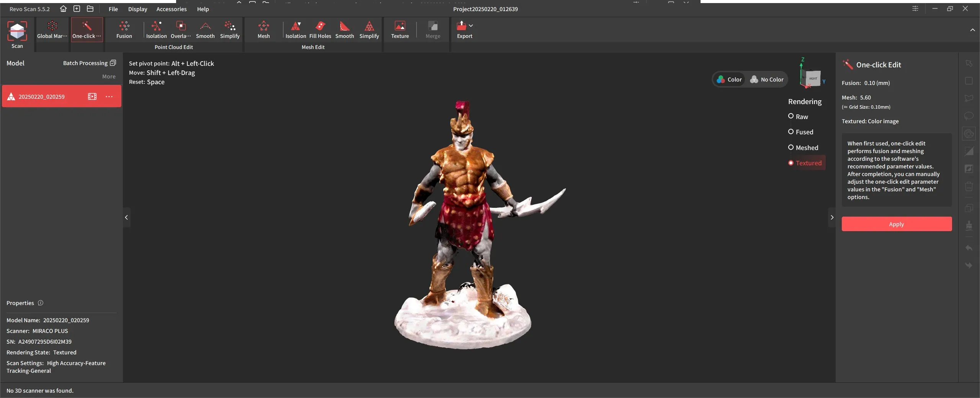The width and height of the screenshot is (980, 398).
Task: Run Fusion on the point cloud
Action: click(124, 30)
